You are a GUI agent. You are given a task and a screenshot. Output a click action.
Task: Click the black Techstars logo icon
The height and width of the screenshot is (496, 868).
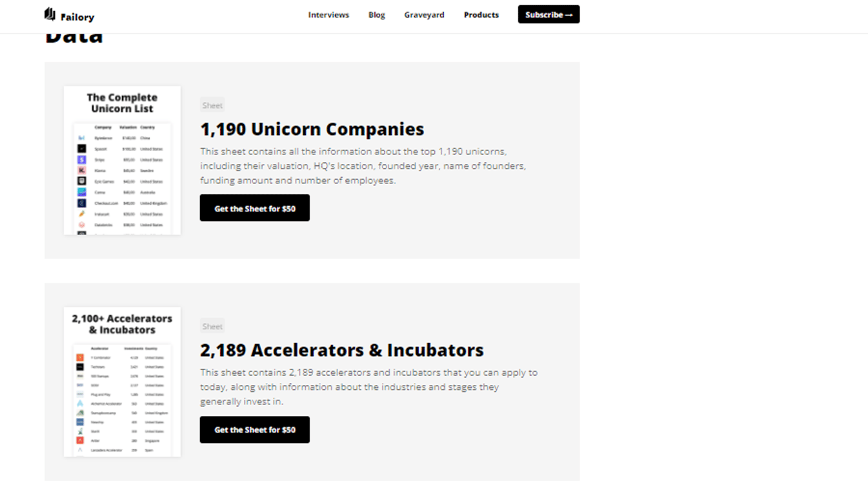tap(80, 367)
